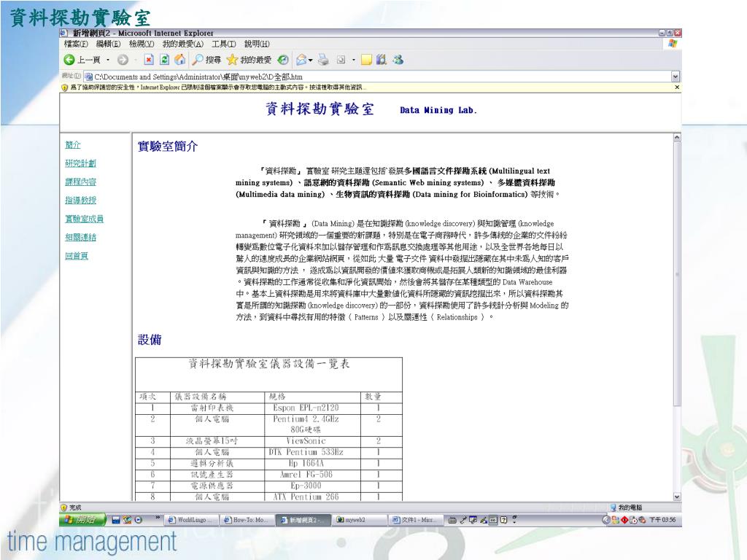Click the 設備 heading
747x560 pixels.
(150, 340)
